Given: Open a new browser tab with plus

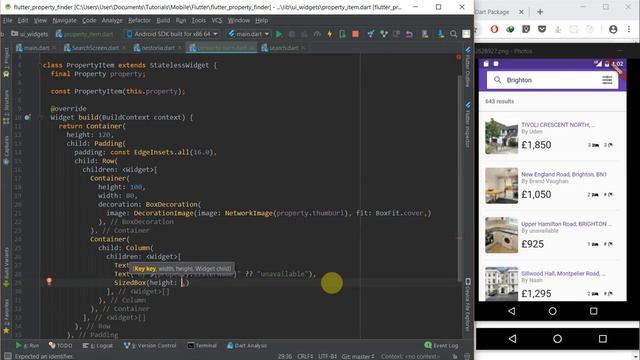Looking at the screenshot, I should pyautogui.click(x=540, y=12).
